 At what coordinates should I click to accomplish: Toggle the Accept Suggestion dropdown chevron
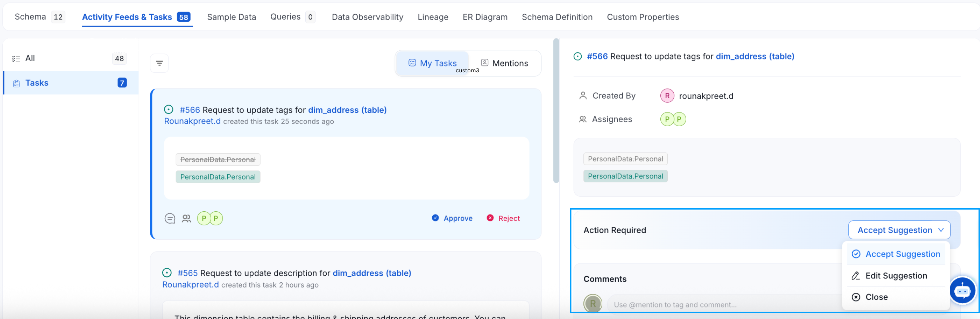tap(941, 230)
